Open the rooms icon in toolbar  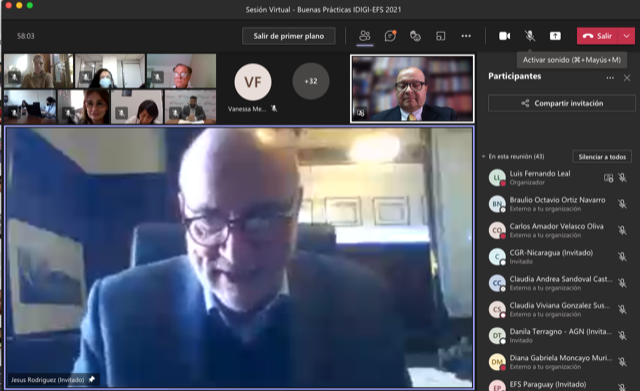click(x=440, y=36)
